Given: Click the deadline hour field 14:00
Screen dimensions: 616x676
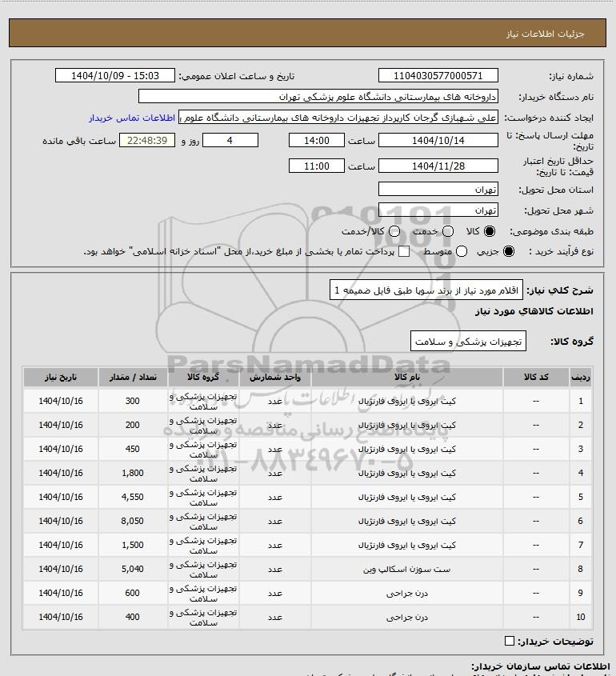Looking at the screenshot, I should tap(317, 140).
